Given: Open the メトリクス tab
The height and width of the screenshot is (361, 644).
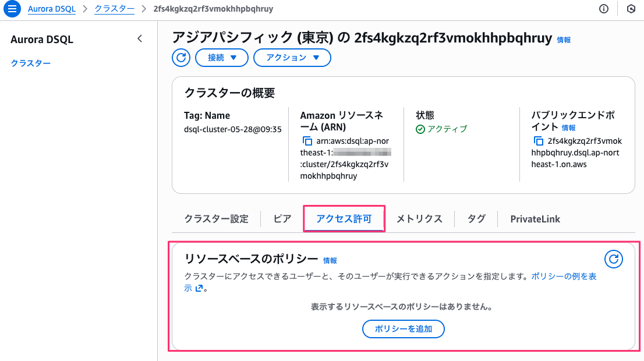Looking at the screenshot, I should 419,219.
